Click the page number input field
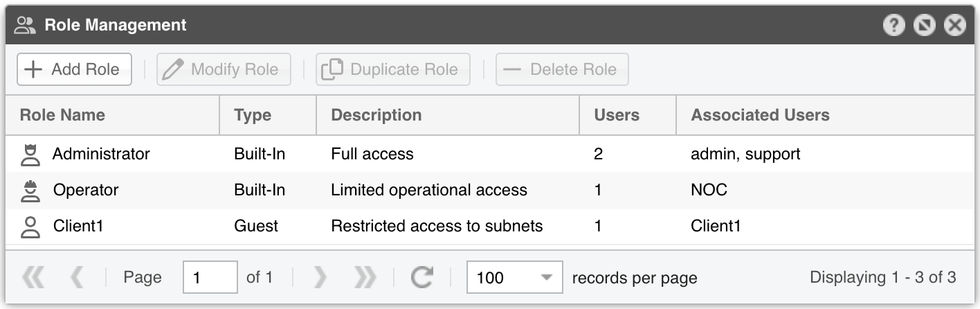This screenshot has width=980, height=309. [x=210, y=278]
